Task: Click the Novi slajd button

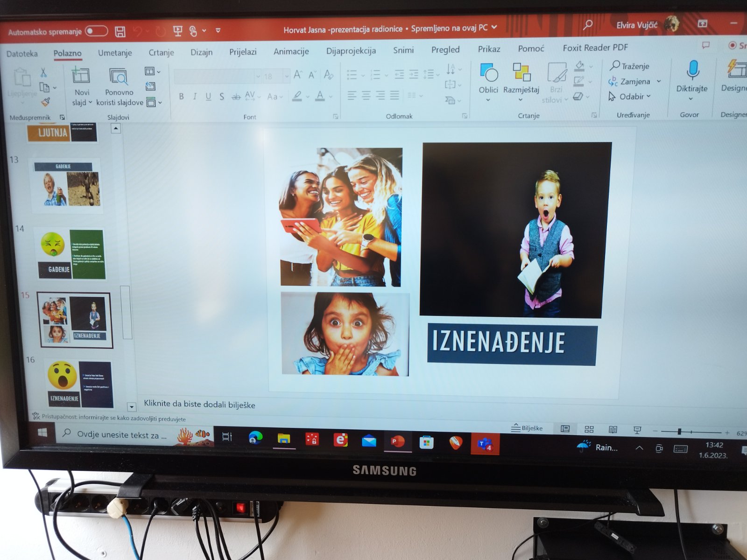Action: 81,86
